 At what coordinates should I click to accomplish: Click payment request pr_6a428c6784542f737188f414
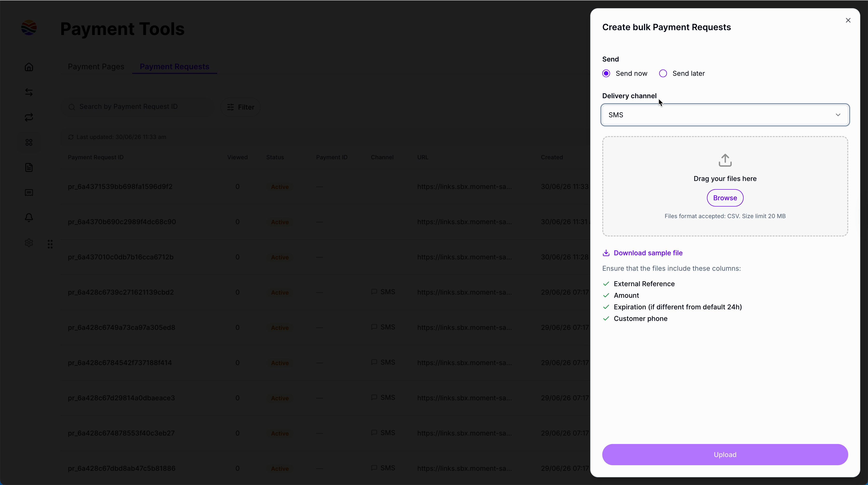point(120,363)
